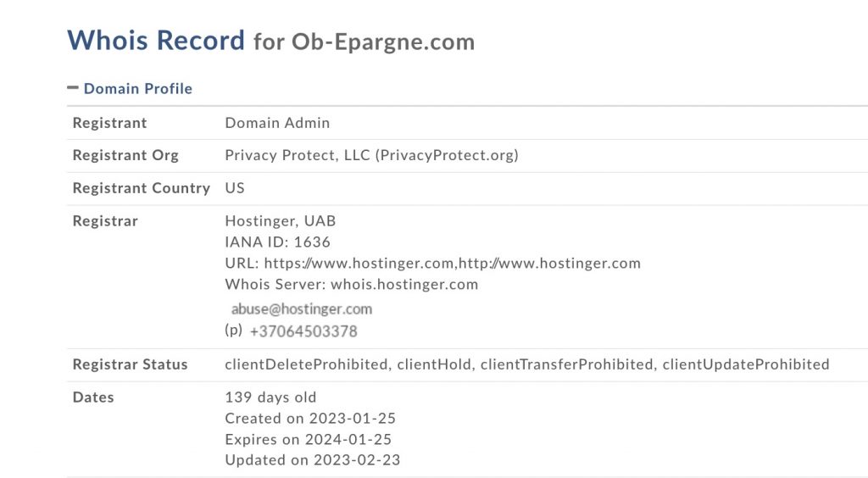Image resolution: width=868 pixels, height=478 pixels.
Task: Click the IANA ID: 1636 line
Action: (x=277, y=242)
